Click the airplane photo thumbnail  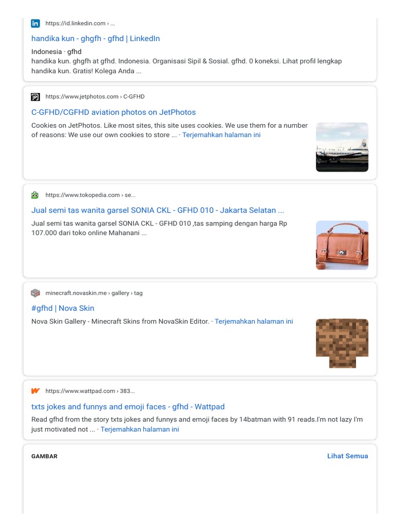(x=342, y=147)
